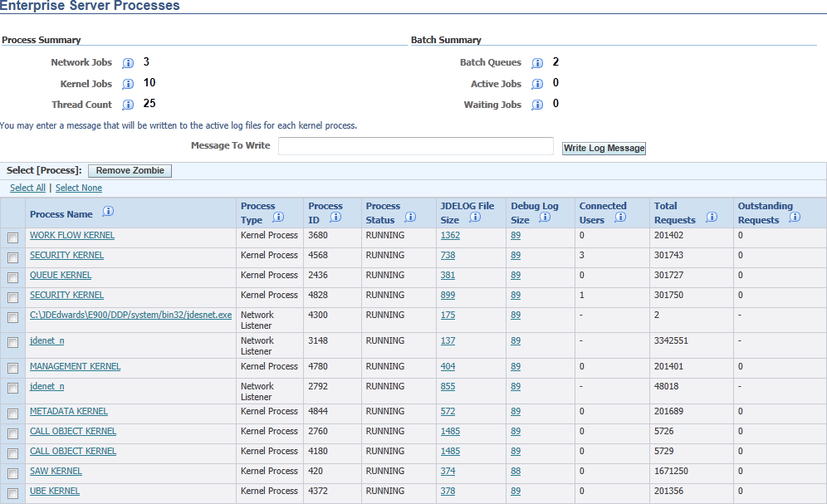Viewport: 827px width, 504px height.
Task: Show info for Process Status column
Action: tap(410, 218)
